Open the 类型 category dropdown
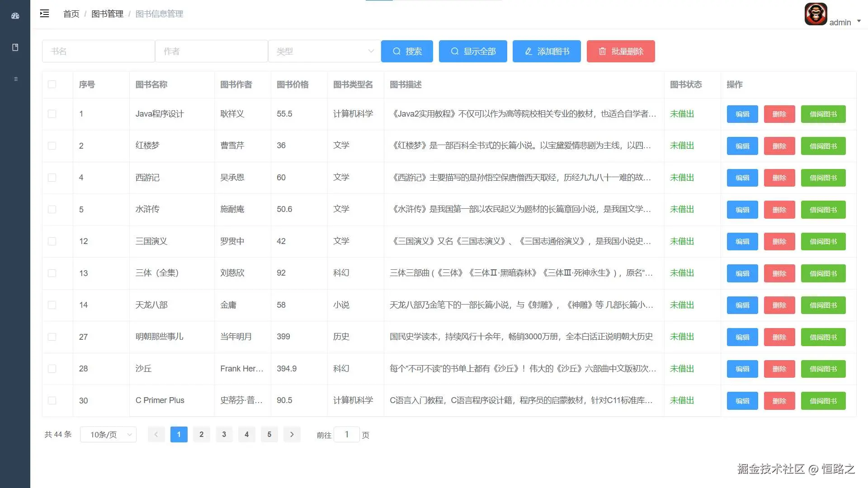 click(x=324, y=51)
